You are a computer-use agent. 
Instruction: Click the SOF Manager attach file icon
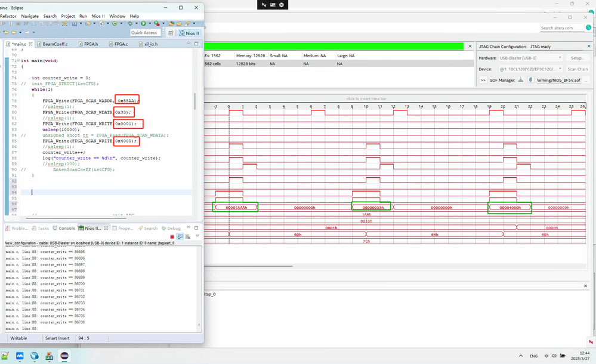529,79
